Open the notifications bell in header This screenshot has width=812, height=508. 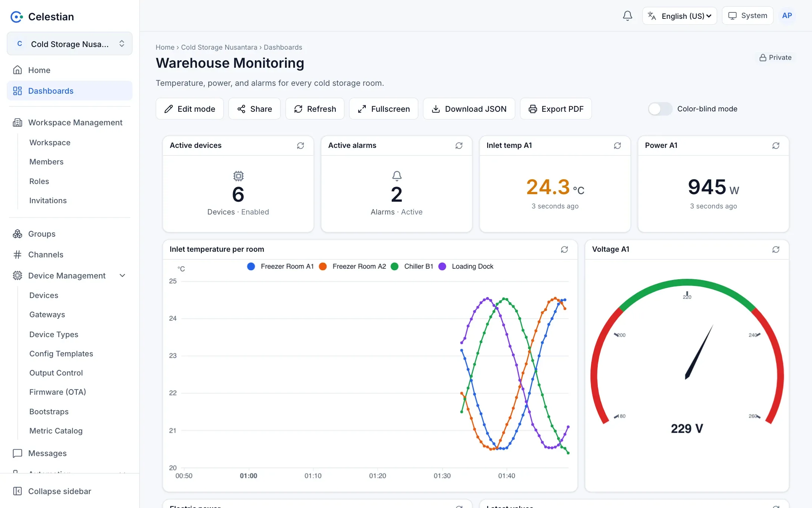[x=627, y=16]
